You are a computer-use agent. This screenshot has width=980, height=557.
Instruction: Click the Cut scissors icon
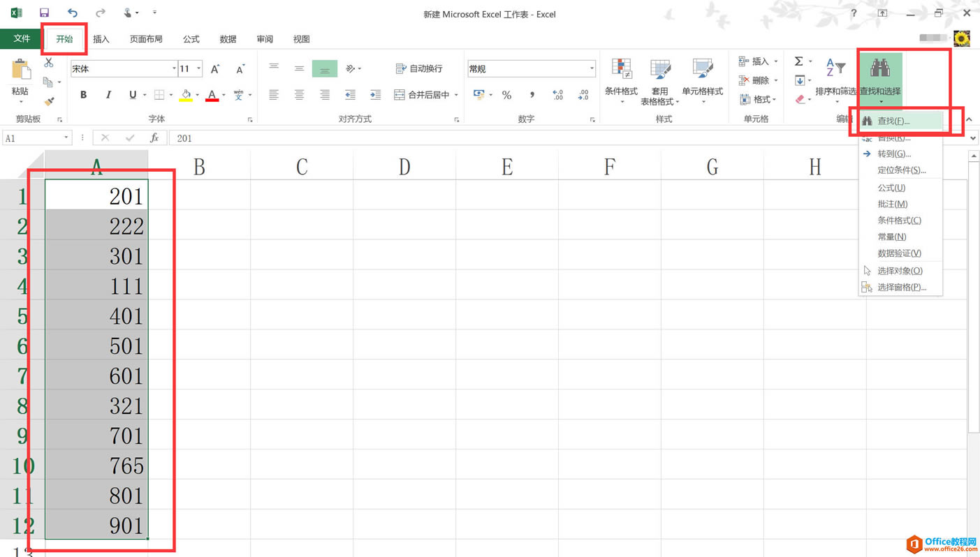[x=49, y=63]
